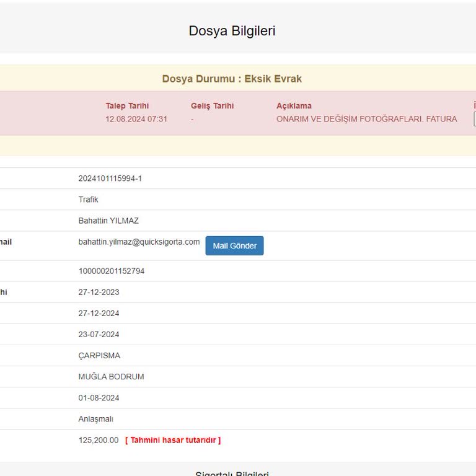Click policy number 100000201152794

click(x=111, y=271)
